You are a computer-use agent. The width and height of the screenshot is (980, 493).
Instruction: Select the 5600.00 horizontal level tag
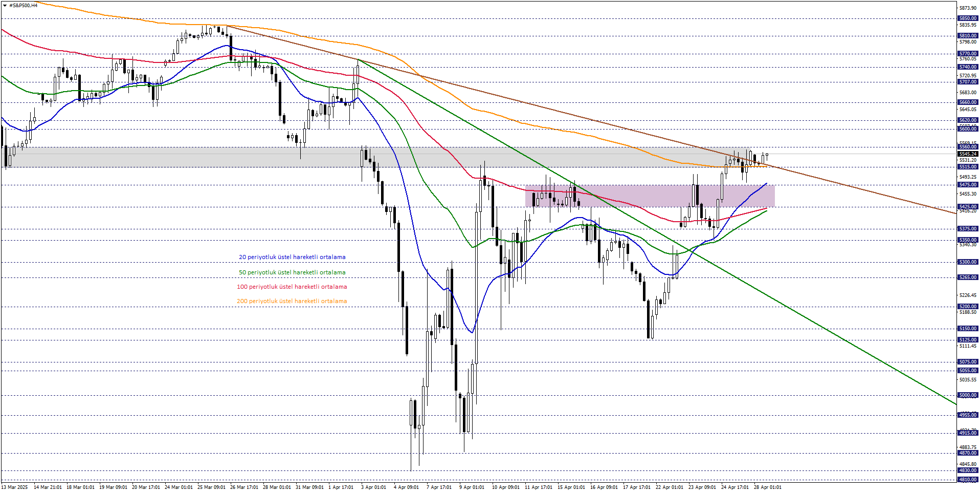tap(968, 129)
